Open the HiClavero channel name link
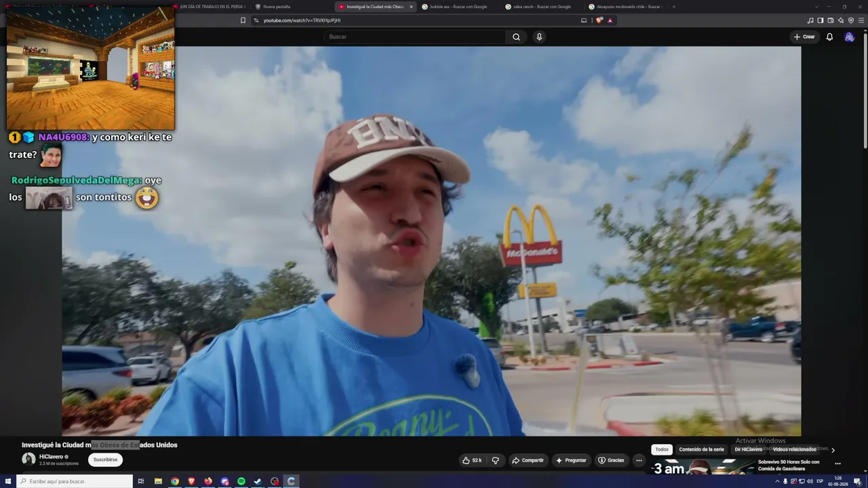868x488 pixels. click(51, 457)
